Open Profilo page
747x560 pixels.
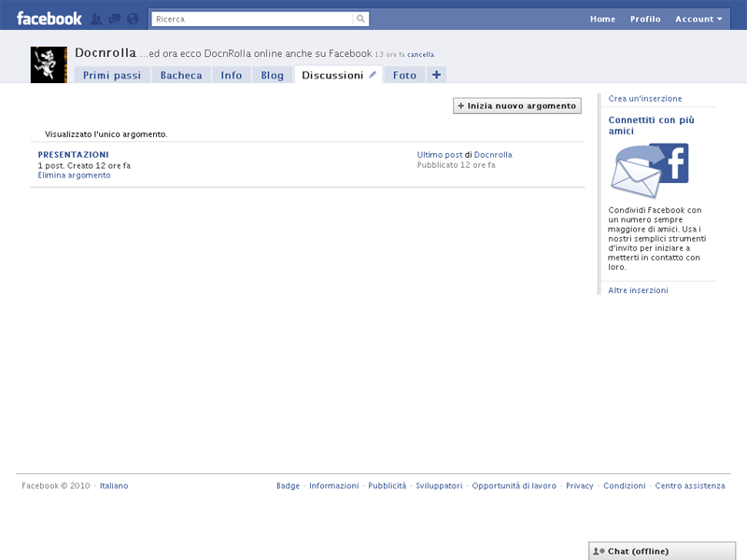click(x=645, y=19)
